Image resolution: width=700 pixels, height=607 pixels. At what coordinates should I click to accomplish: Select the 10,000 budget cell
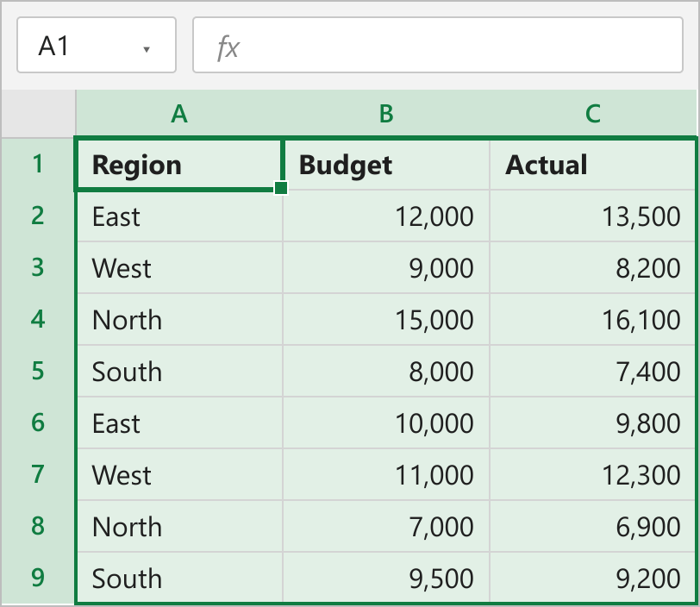point(386,422)
